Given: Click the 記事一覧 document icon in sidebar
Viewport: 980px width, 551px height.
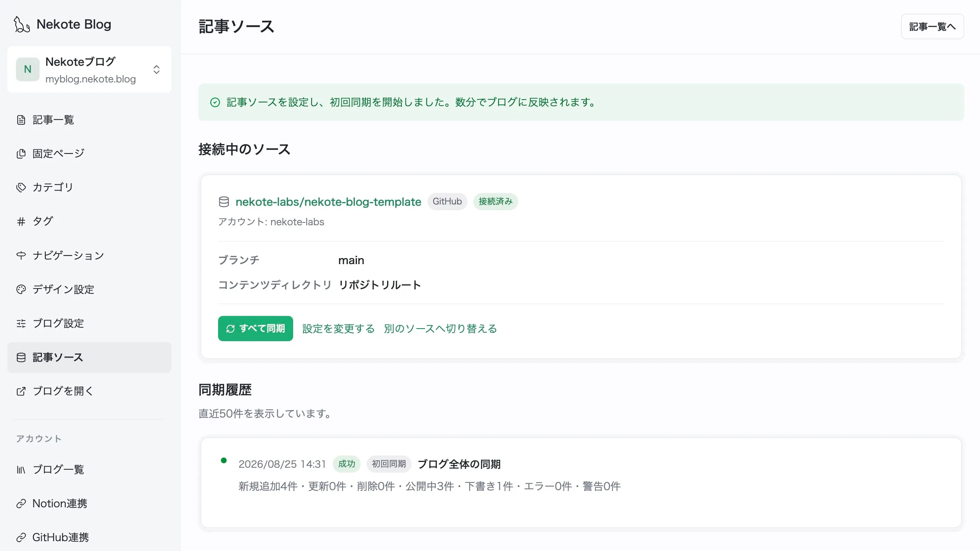Looking at the screenshot, I should [x=21, y=120].
